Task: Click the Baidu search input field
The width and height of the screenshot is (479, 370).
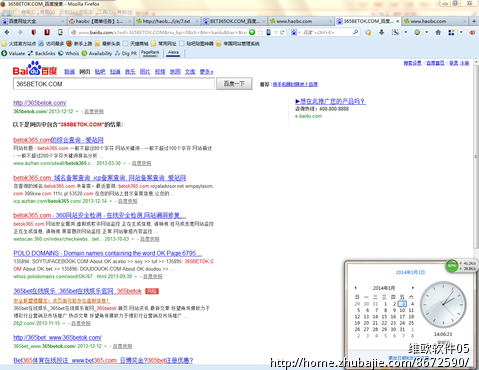Action: tap(114, 84)
